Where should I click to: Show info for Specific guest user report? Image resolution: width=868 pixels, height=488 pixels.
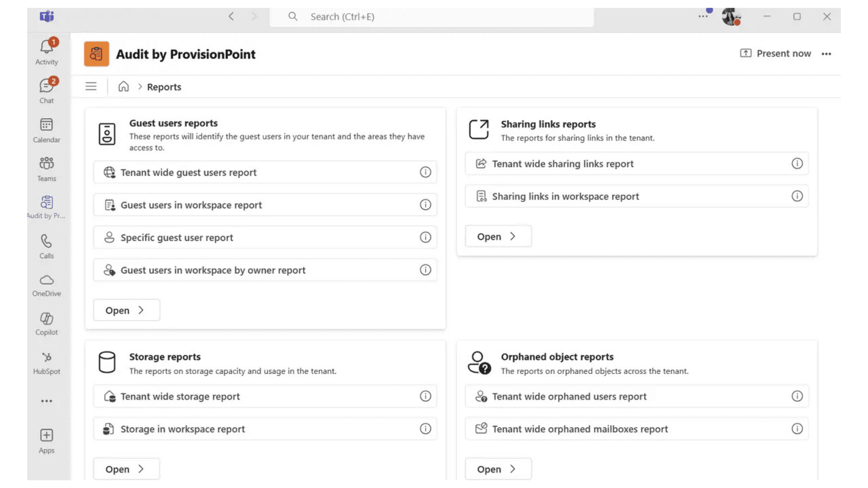point(425,237)
